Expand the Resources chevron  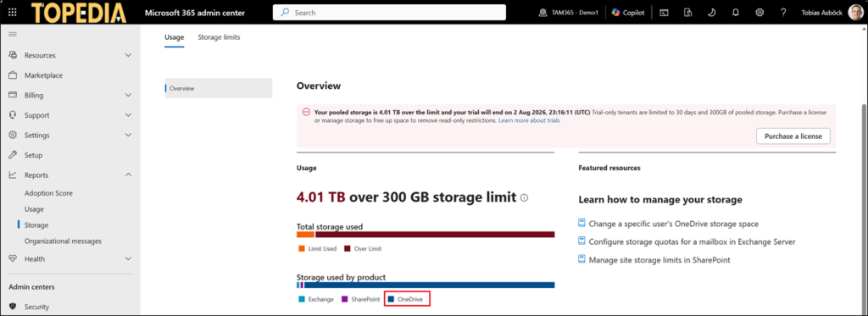pos(129,55)
